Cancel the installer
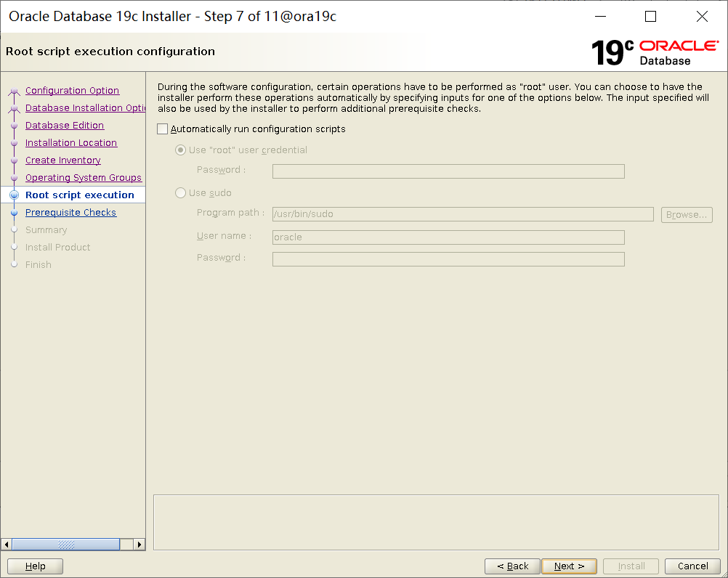The height and width of the screenshot is (578, 728). click(x=692, y=566)
